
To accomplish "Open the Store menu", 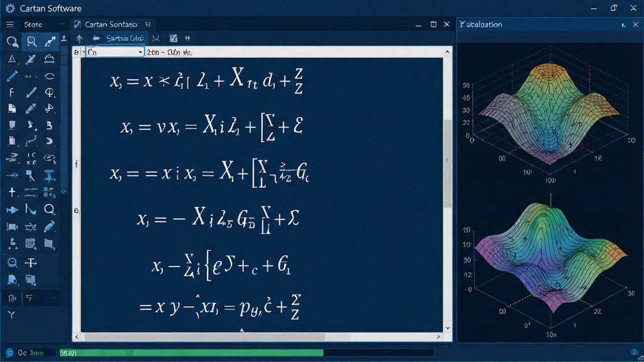I will (33, 25).
